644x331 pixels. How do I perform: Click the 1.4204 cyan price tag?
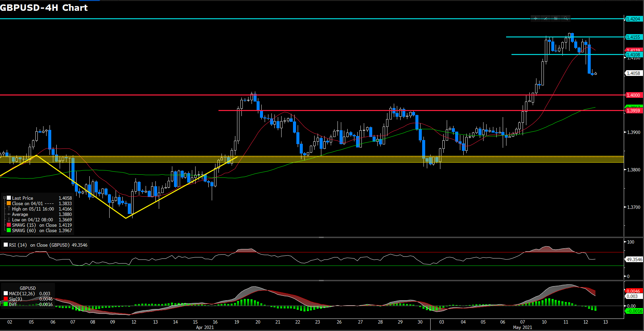click(x=634, y=19)
